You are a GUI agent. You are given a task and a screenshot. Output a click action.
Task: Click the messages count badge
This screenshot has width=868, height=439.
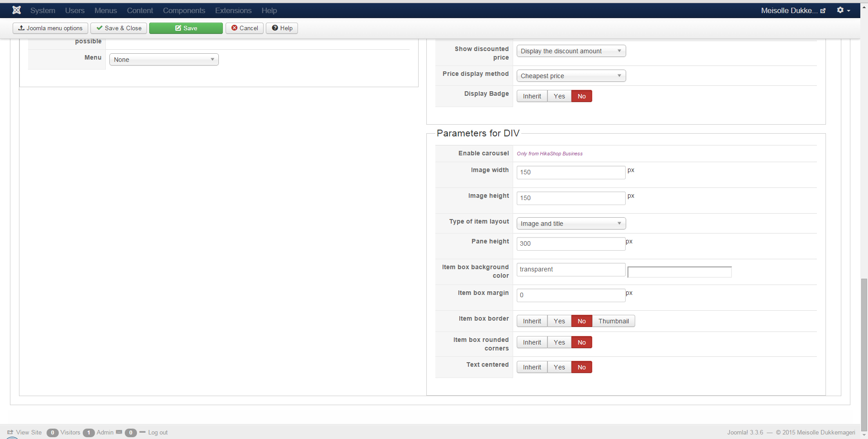(131, 433)
